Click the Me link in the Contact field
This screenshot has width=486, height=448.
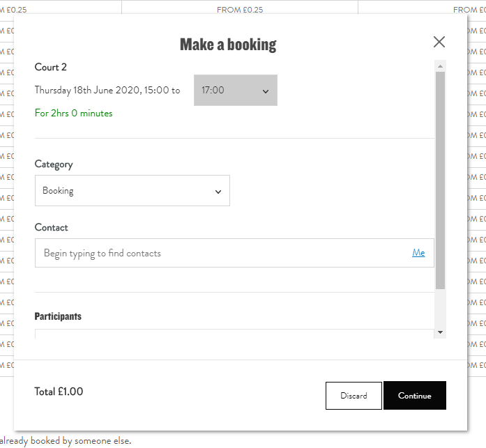coord(418,253)
